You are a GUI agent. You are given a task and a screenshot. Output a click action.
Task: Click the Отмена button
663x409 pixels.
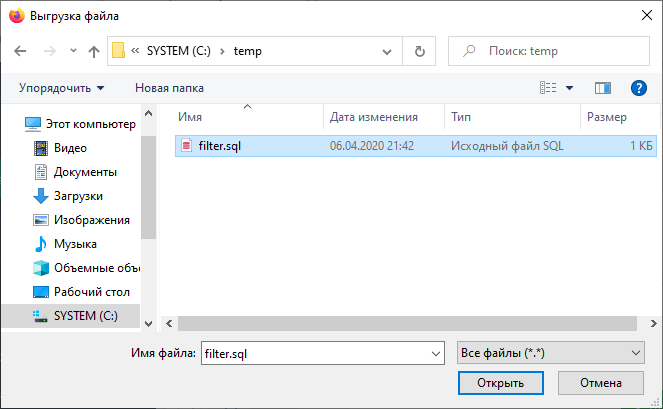[x=601, y=383]
